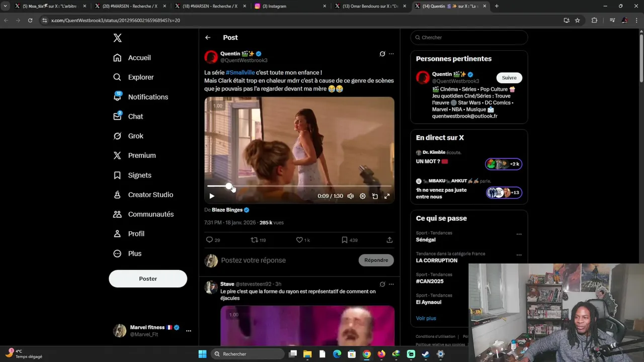Play the Smallville video
Viewport: 644px width, 362px height.
pyautogui.click(x=212, y=196)
